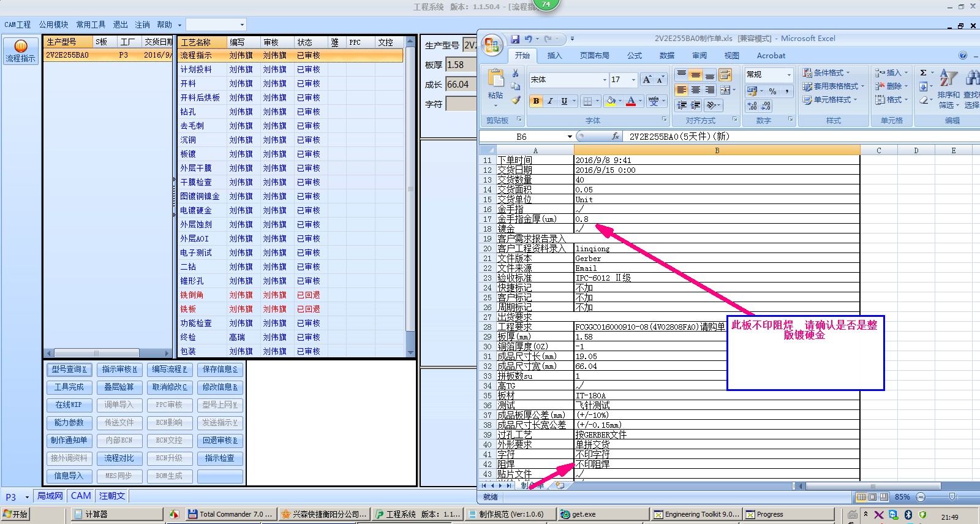This screenshot has height=524, width=980.
Task: Apply the Fill Color bucket icon
Action: [x=611, y=101]
